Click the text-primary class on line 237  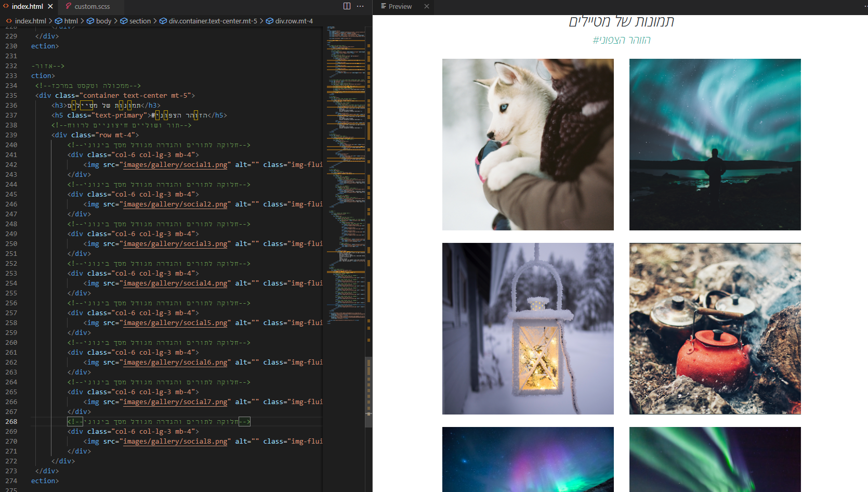tap(119, 115)
